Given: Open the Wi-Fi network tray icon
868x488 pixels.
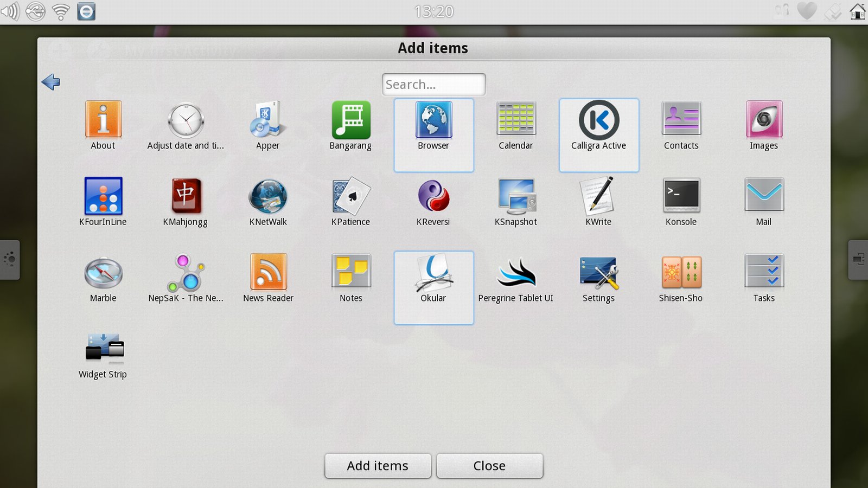Looking at the screenshot, I should 61,11.
